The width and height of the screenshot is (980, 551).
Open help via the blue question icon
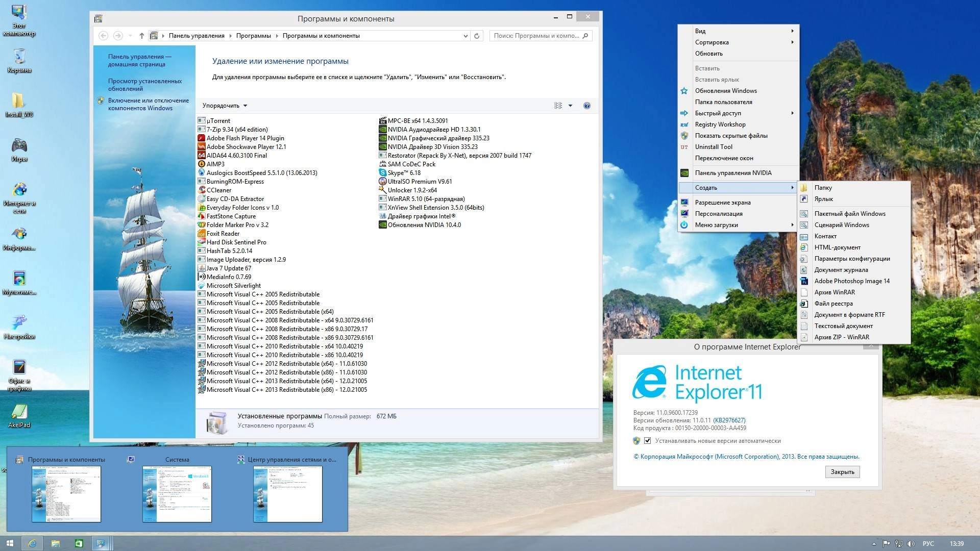[x=586, y=106]
